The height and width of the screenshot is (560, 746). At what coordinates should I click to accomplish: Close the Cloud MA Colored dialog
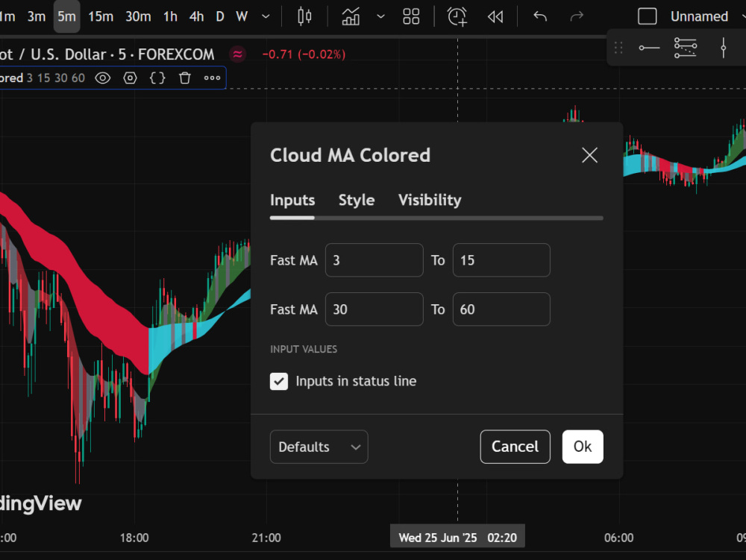point(589,155)
